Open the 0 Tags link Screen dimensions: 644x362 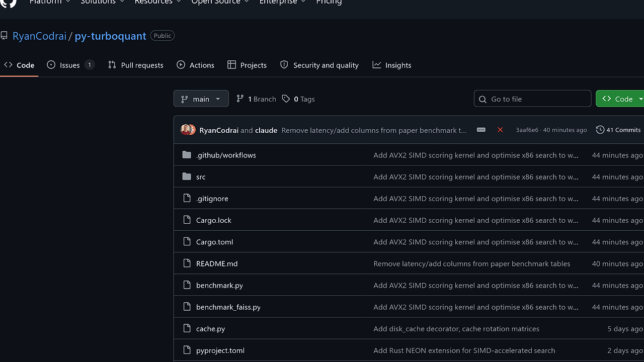[x=298, y=99]
